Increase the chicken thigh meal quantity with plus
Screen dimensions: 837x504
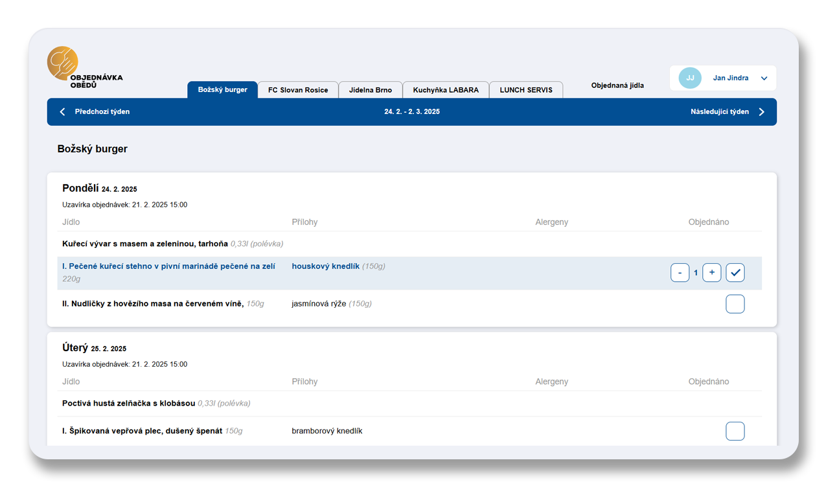711,273
